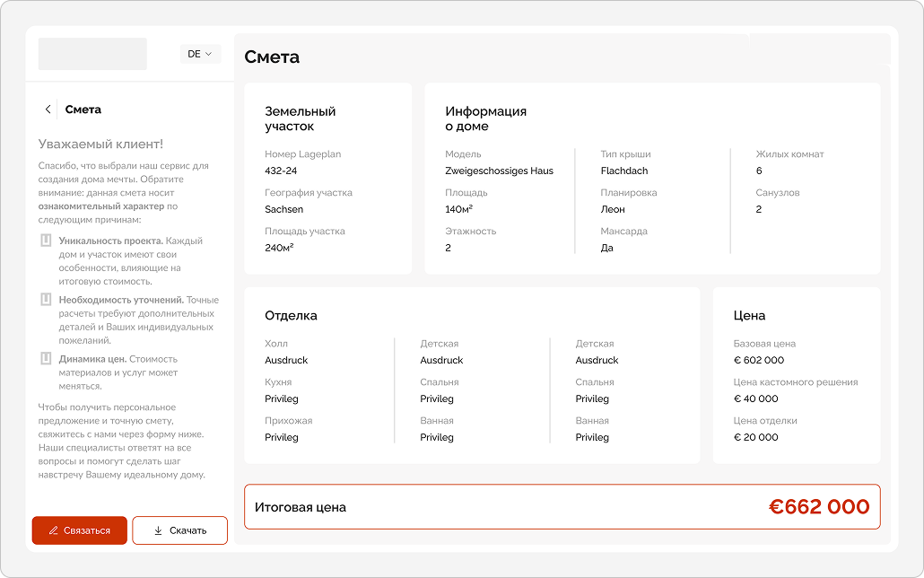Viewport: 924px width, 578px height.
Task: Click the back arrow next to Смета
Action: [x=48, y=109]
